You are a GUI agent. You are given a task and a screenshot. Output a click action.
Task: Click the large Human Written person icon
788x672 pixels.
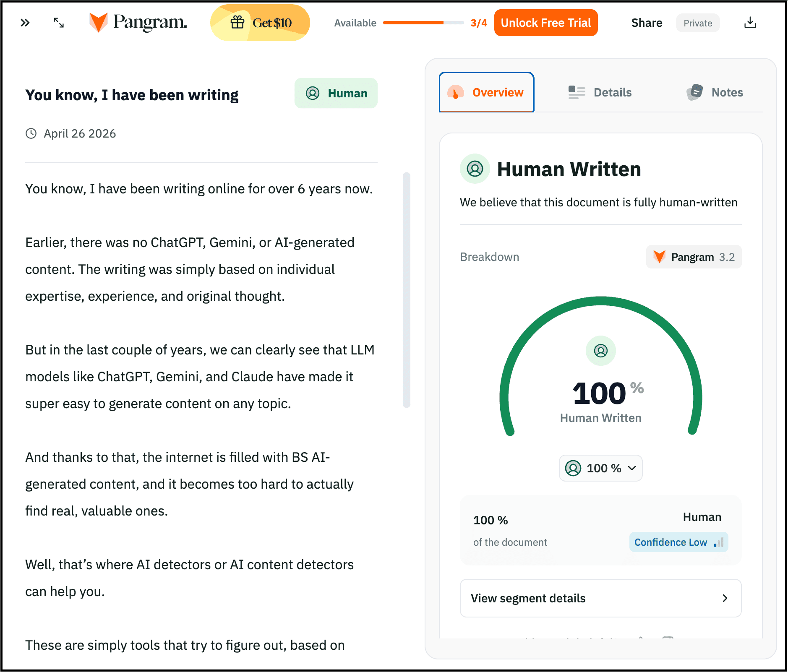click(475, 169)
